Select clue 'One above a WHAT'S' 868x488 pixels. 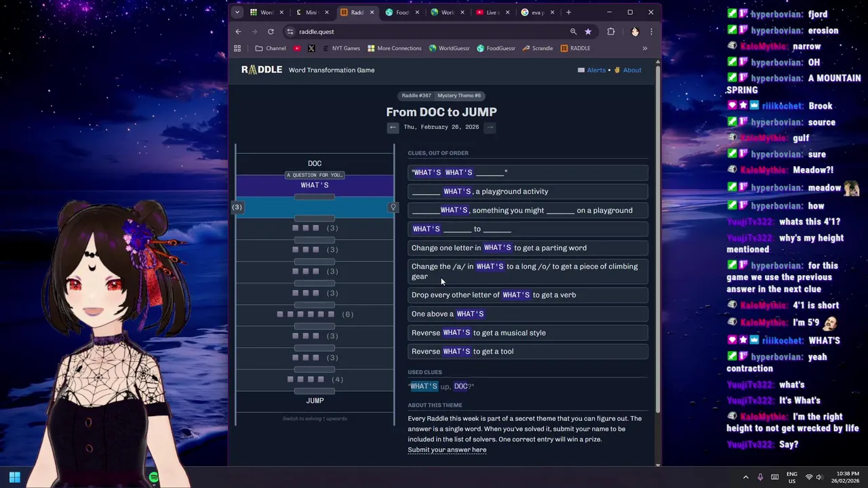point(528,314)
